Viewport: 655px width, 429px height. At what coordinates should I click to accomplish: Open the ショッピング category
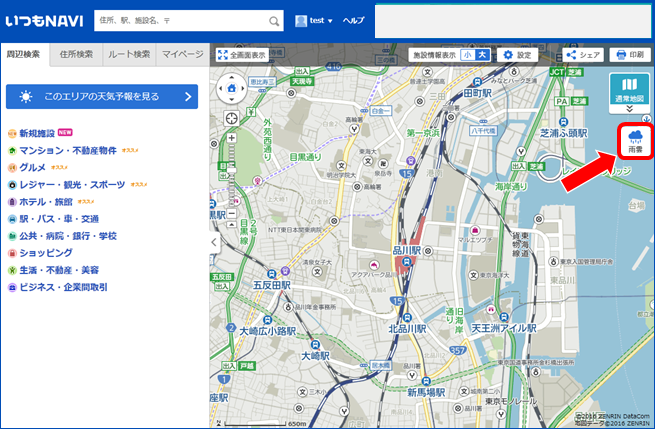[x=40, y=253]
